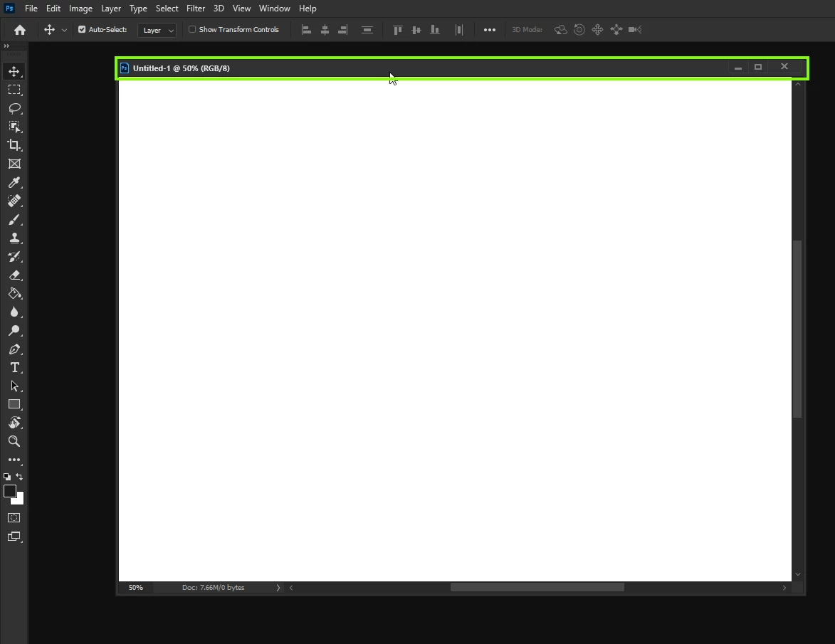
Task: Select the Rectangle shape tool
Action: [x=14, y=404]
